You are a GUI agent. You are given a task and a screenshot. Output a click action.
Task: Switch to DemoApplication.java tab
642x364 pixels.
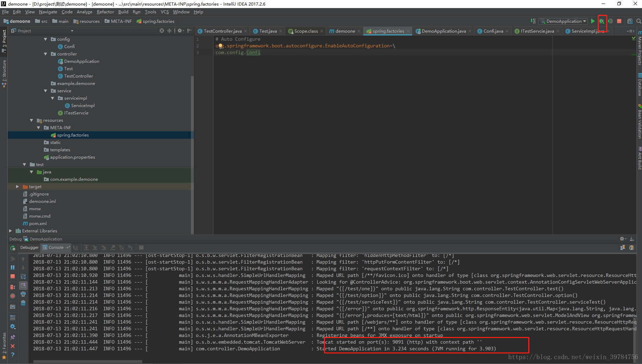[444, 31]
